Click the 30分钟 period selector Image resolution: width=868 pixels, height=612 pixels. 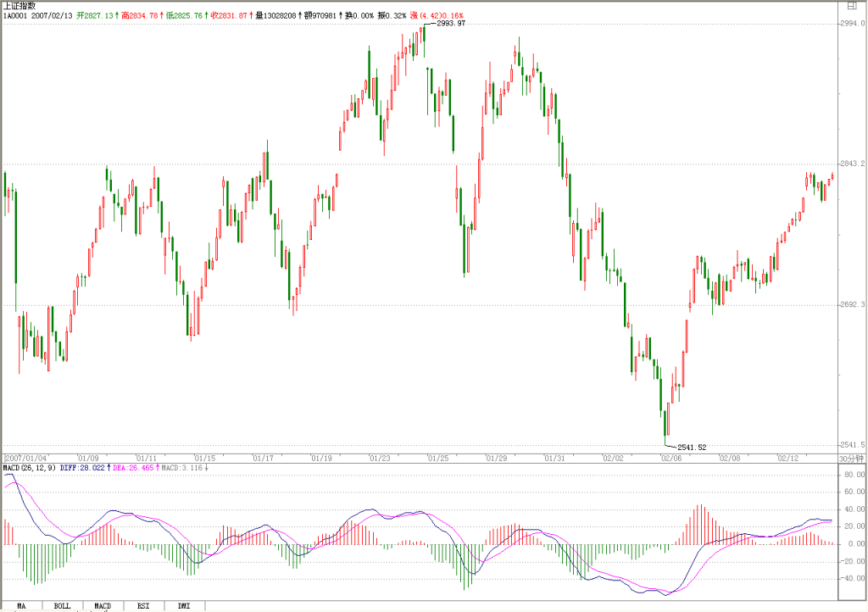(x=851, y=459)
